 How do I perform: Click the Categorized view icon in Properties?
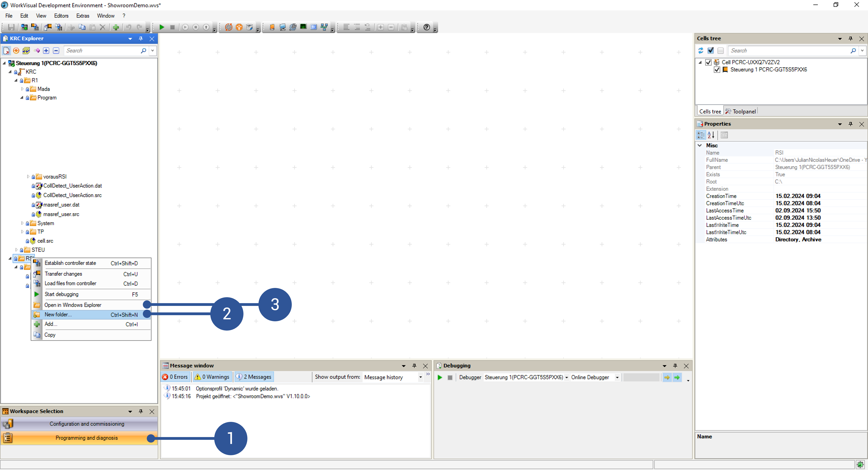[701, 135]
